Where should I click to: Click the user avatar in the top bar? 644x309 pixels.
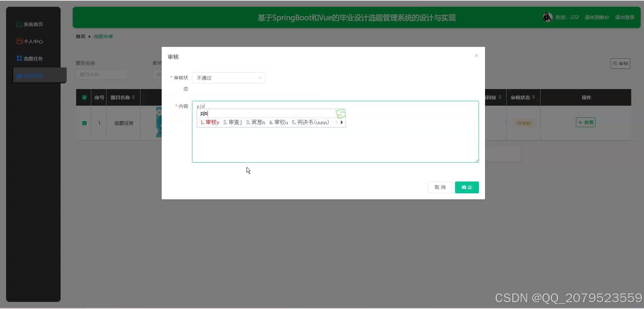click(547, 17)
